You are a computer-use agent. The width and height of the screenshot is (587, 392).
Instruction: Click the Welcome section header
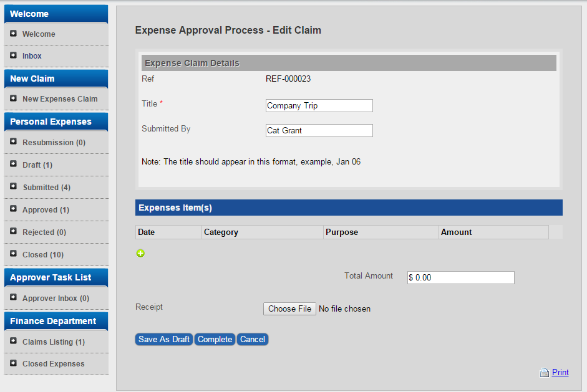pos(56,14)
